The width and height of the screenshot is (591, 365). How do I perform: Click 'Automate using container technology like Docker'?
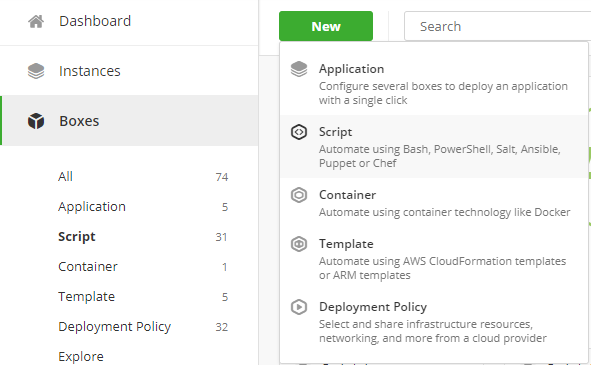click(445, 212)
